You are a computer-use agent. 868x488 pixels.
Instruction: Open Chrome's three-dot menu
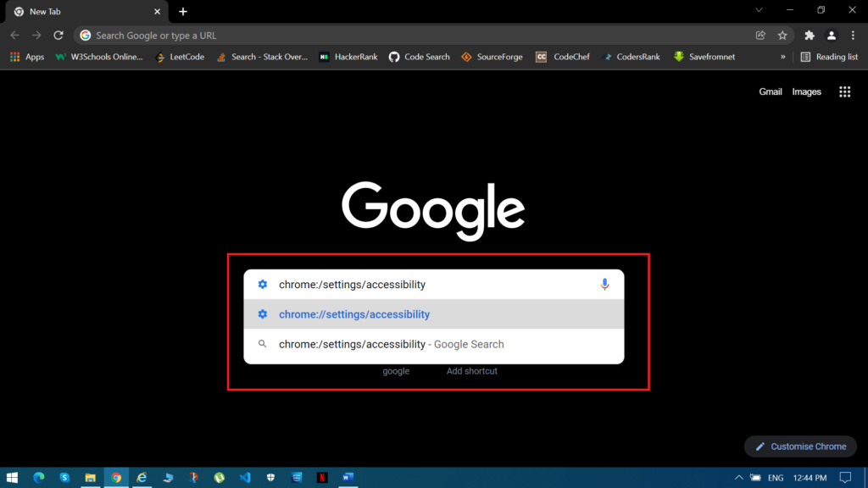(x=854, y=36)
